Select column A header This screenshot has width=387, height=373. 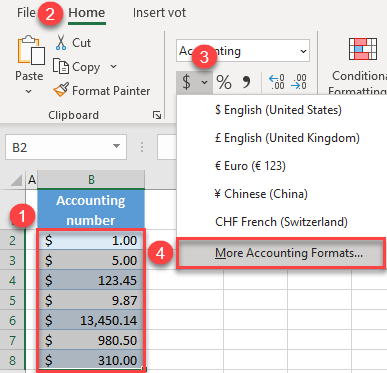click(x=32, y=180)
